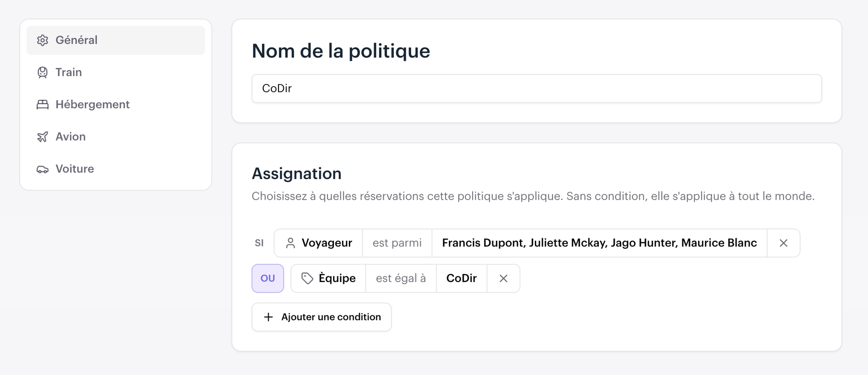Click the tag icon in Équipe condition
This screenshot has width=868, height=375.
pyautogui.click(x=307, y=279)
